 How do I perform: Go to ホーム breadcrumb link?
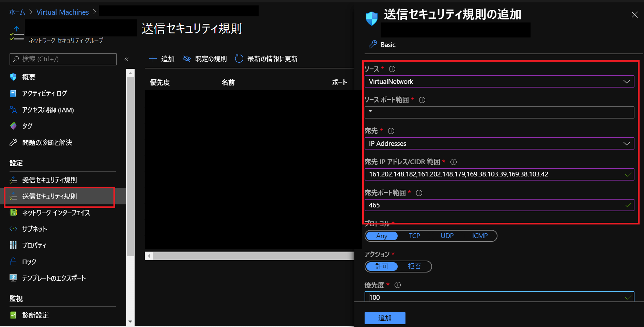[17, 12]
